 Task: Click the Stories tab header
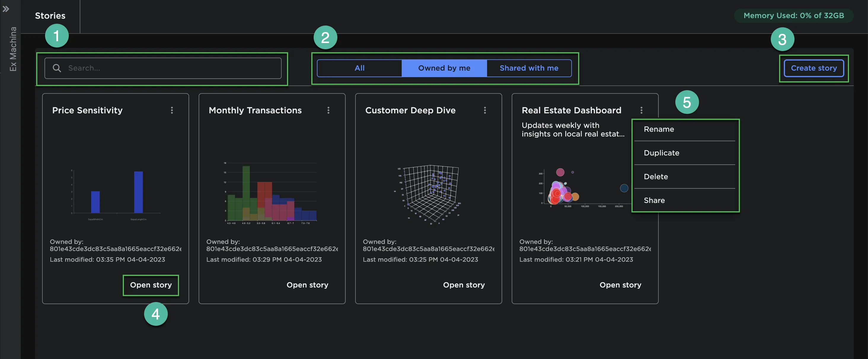coord(50,16)
